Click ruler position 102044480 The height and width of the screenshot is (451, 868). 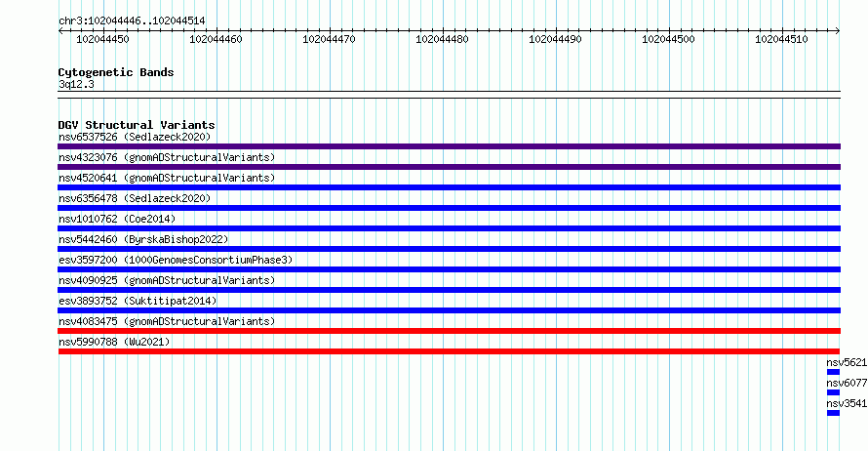click(442, 39)
